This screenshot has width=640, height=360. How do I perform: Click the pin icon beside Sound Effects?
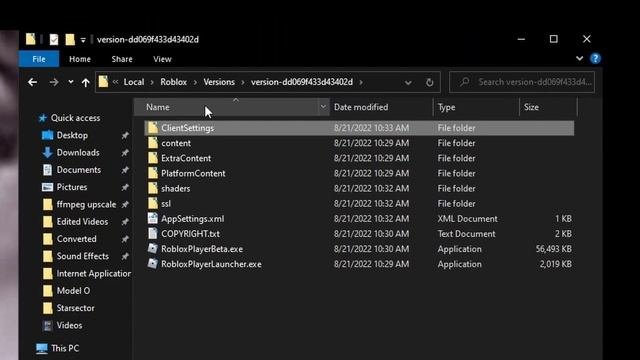(x=125, y=256)
